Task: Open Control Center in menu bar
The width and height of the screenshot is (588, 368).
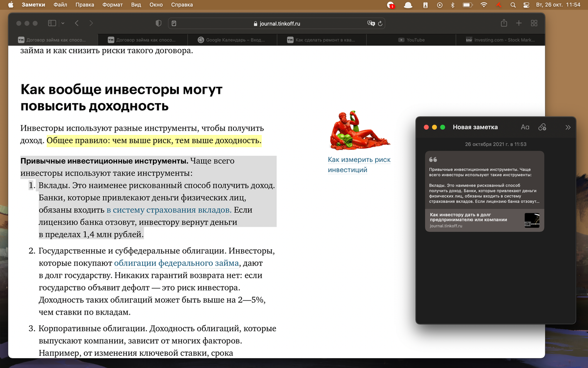Action: (527, 5)
